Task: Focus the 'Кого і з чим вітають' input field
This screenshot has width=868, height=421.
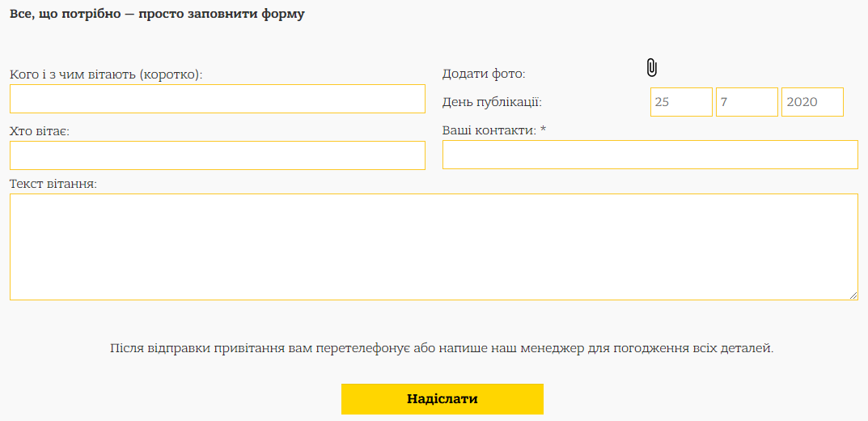Action: click(218, 99)
